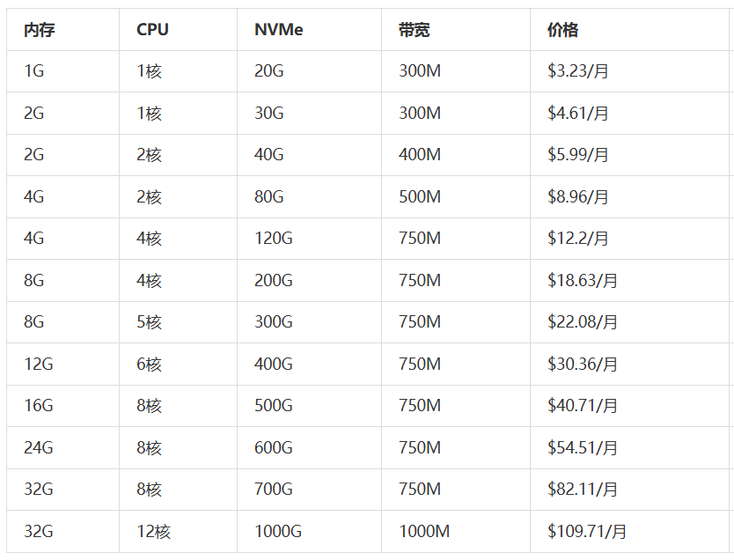
Task: Select the $4.61/月 price cell
Action: pyautogui.click(x=577, y=114)
